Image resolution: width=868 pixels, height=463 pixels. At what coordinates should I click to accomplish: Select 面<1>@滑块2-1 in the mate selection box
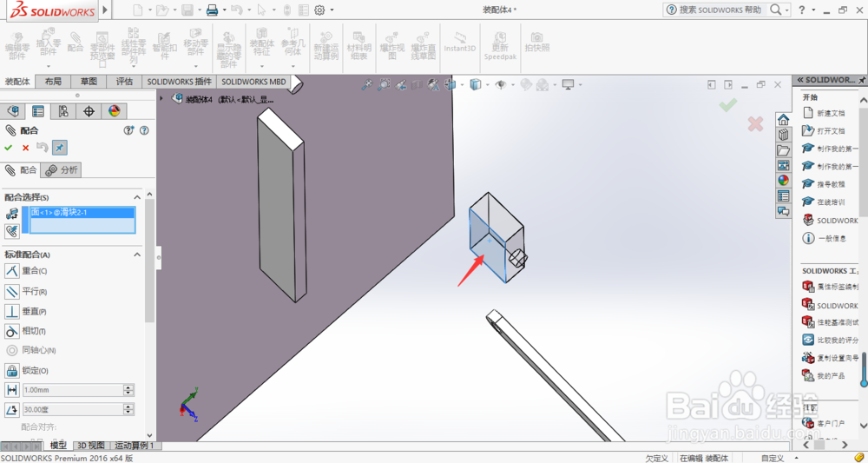[82, 212]
